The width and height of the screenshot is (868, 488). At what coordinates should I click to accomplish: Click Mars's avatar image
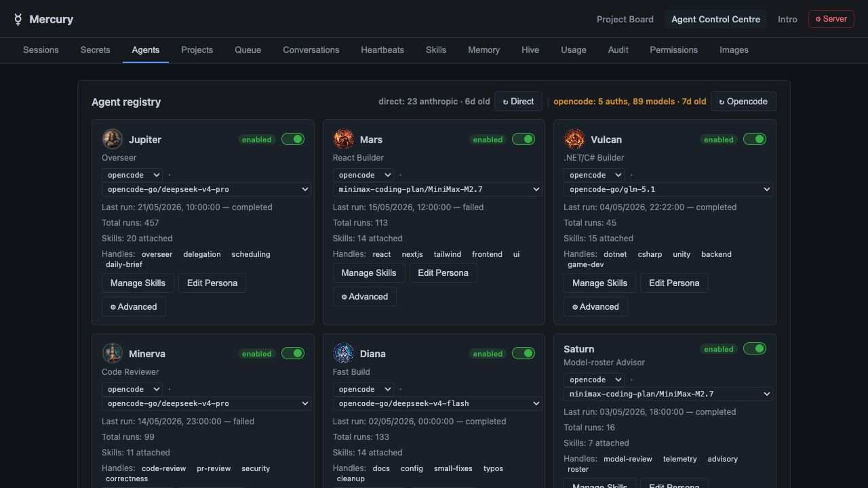[x=343, y=139]
